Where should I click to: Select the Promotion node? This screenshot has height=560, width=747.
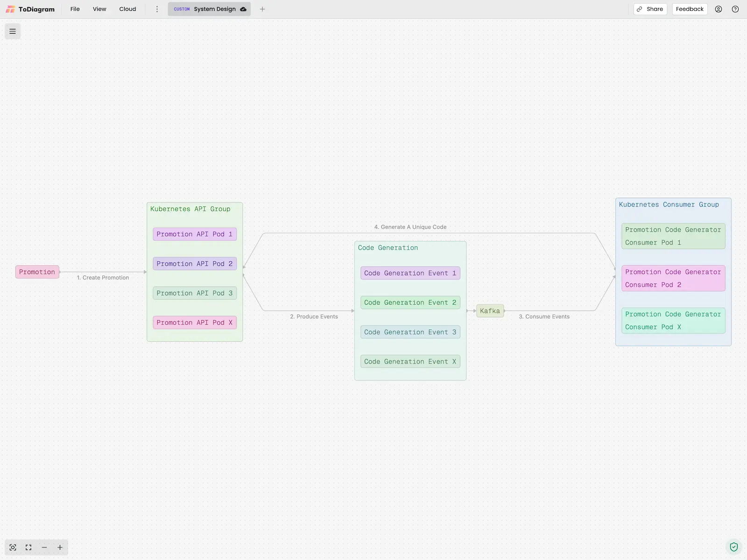click(x=37, y=272)
